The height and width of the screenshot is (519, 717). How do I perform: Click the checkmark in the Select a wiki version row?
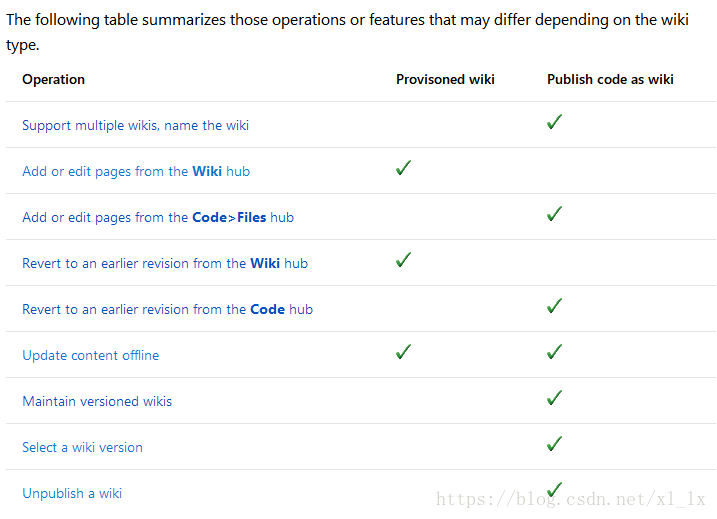click(x=554, y=444)
